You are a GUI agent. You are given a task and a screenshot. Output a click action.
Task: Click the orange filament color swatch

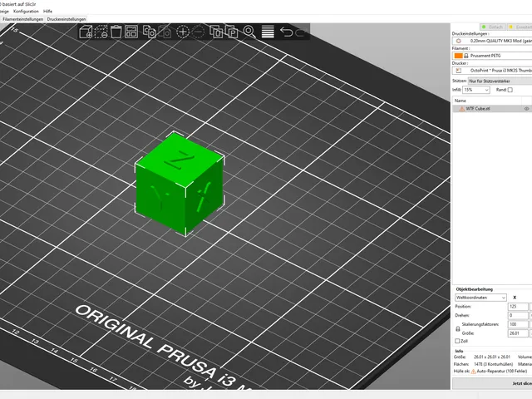click(458, 56)
